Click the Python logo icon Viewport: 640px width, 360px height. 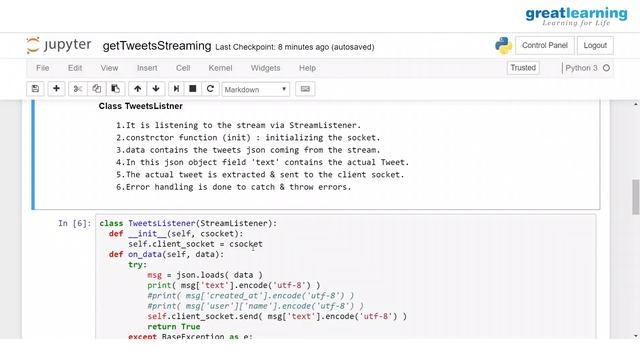coord(504,45)
